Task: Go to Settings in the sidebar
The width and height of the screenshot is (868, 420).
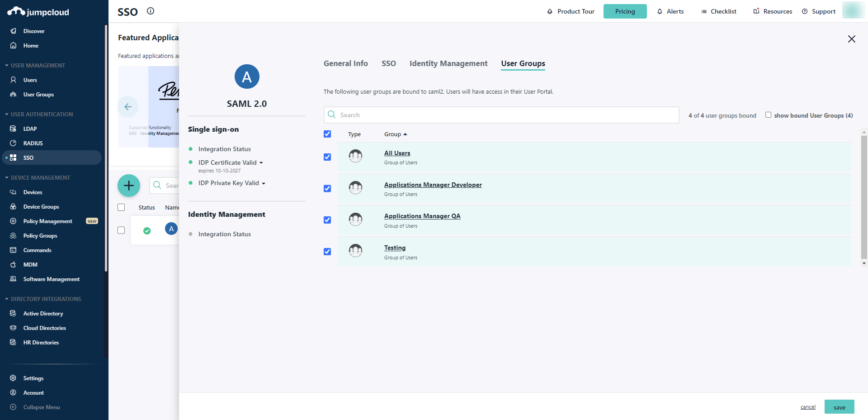Action: 33,378
